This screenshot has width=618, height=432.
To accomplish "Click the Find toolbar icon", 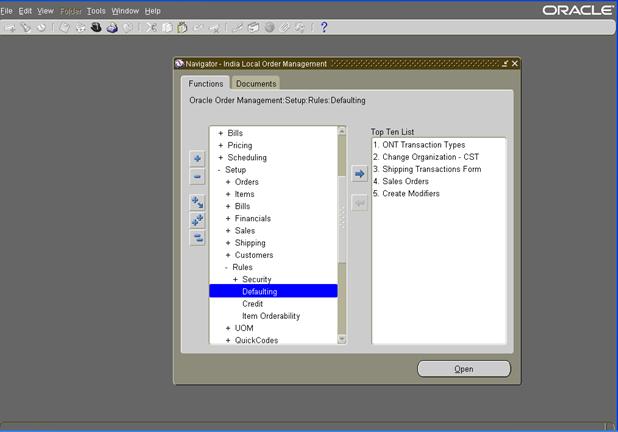I will point(26,28).
